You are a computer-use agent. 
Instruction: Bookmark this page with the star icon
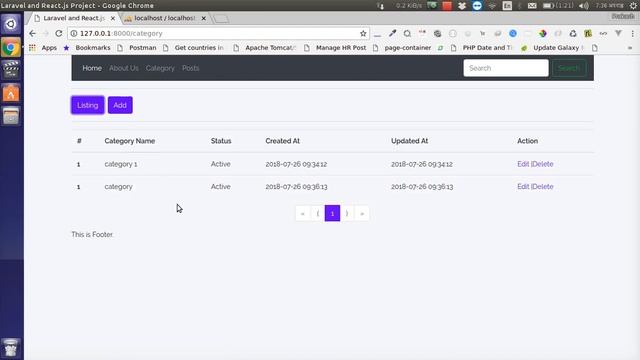[x=363, y=33]
